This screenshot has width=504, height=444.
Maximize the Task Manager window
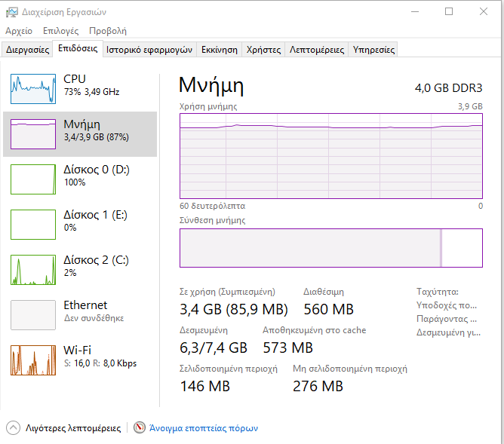click(449, 12)
